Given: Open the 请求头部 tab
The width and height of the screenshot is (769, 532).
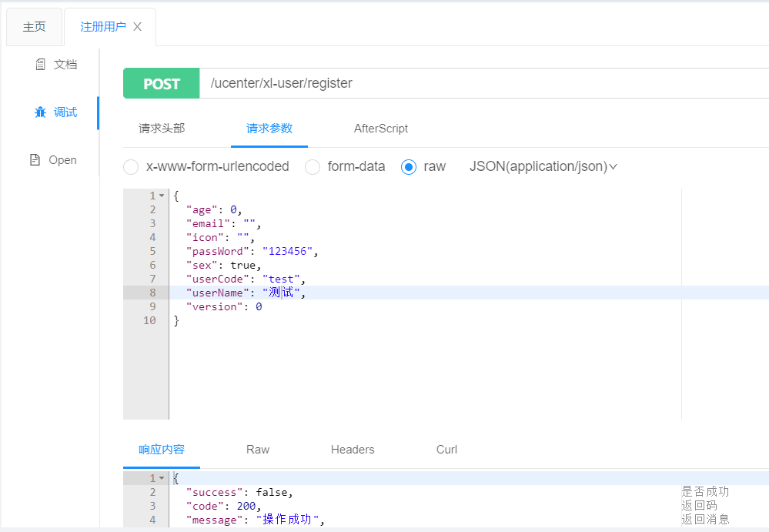Looking at the screenshot, I should pyautogui.click(x=162, y=129).
